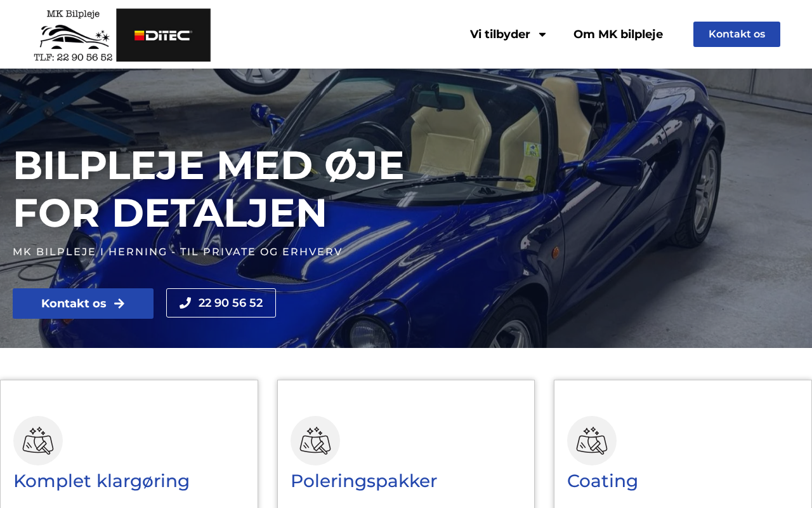
Task: Click the Bilpleje med øje for detaljen heading
Action: pos(209,189)
